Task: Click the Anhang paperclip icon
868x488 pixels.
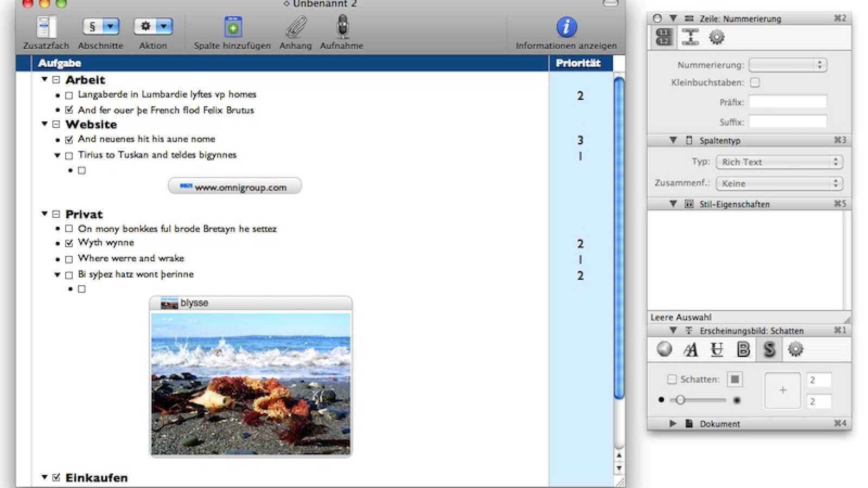Action: click(296, 27)
